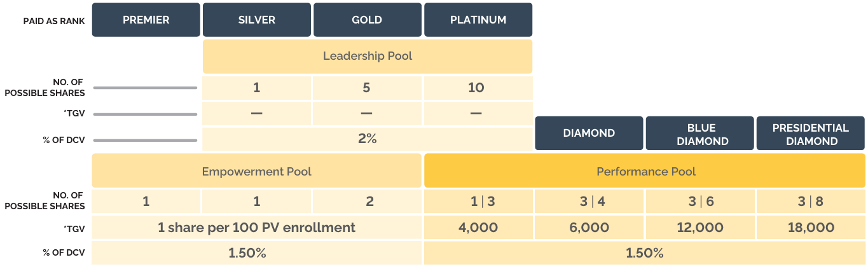Click the 4,000 TGV cell

tap(478, 227)
